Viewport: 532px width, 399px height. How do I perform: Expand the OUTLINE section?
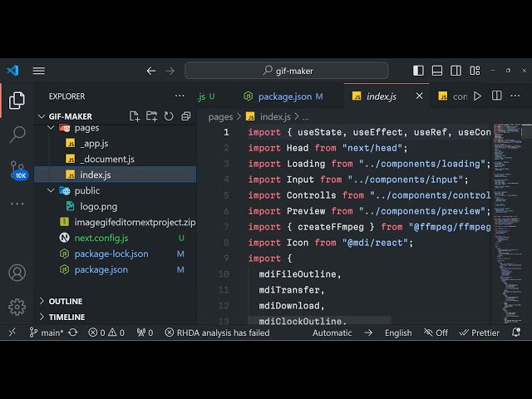65,301
